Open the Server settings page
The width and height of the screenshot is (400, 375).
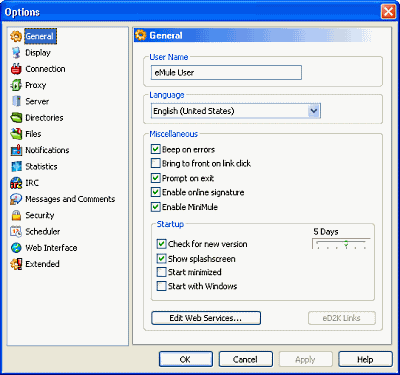coord(37,101)
